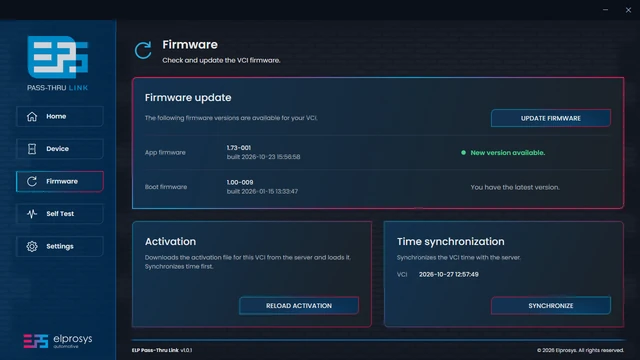Click the Boot firmware build date text
This screenshot has width=640, height=360.
[x=262, y=191]
